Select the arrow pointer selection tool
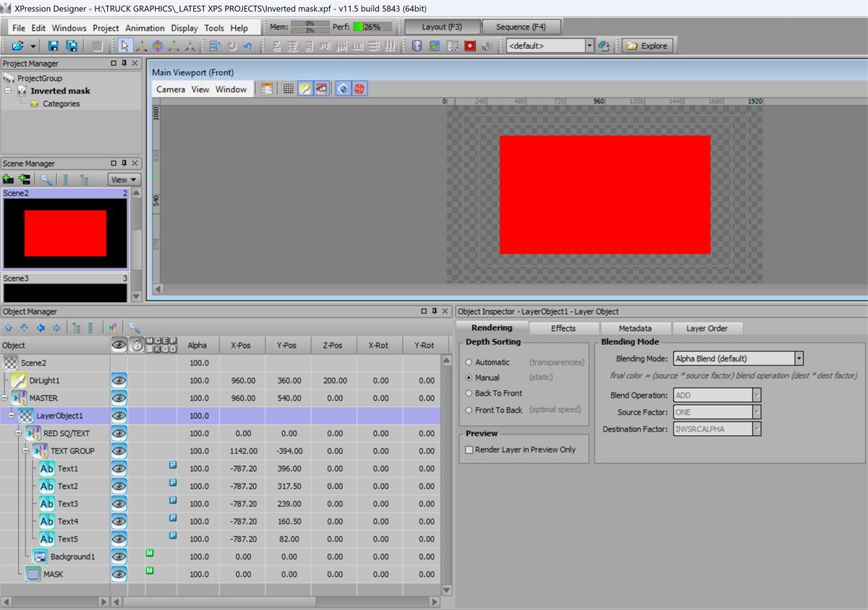The height and width of the screenshot is (610, 868). click(x=124, y=46)
